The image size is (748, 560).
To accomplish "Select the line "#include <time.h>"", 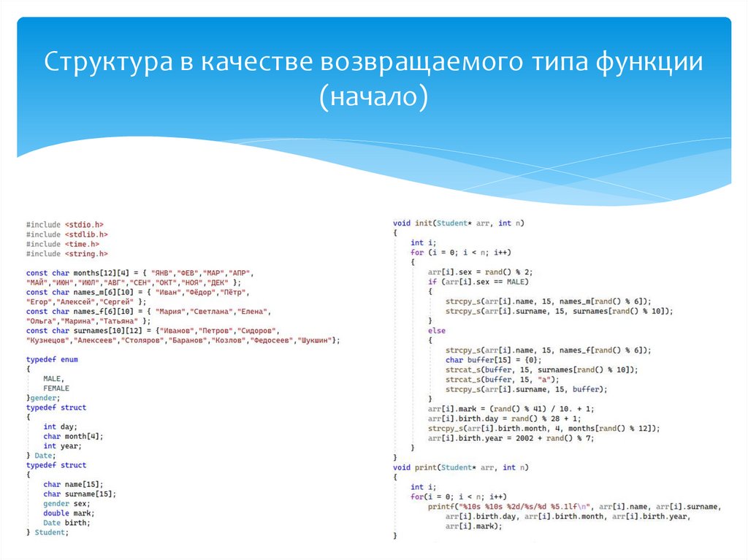I will 63,245.
